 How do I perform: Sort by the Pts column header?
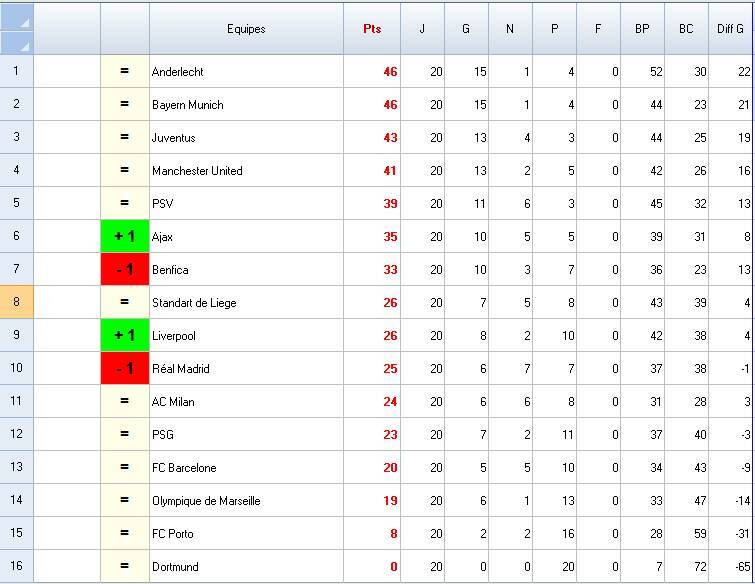pyautogui.click(x=372, y=29)
